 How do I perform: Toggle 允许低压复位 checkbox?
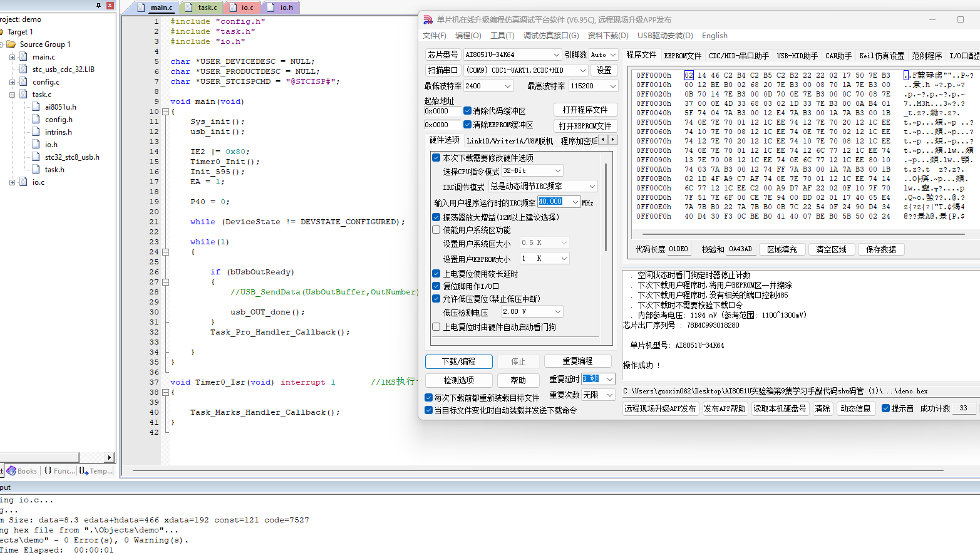click(436, 299)
